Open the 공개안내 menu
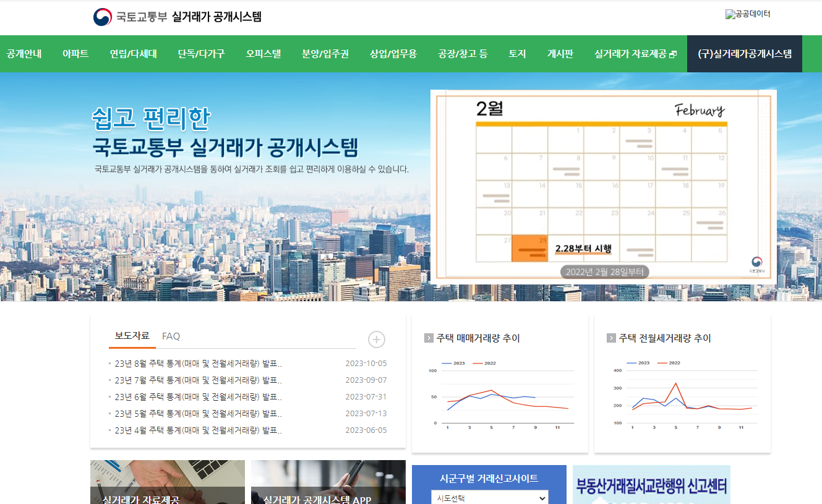 point(24,54)
